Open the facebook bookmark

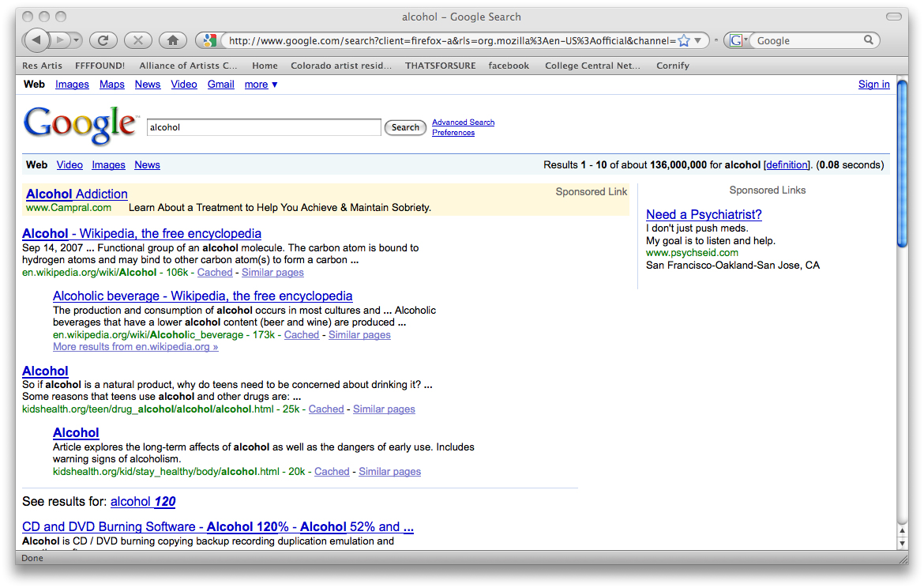[x=509, y=66]
